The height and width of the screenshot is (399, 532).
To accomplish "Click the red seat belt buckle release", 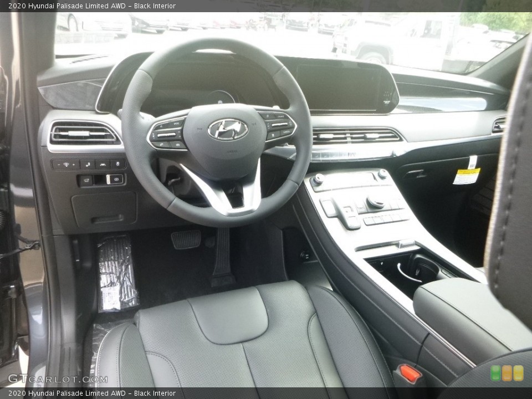I will [x=410, y=373].
